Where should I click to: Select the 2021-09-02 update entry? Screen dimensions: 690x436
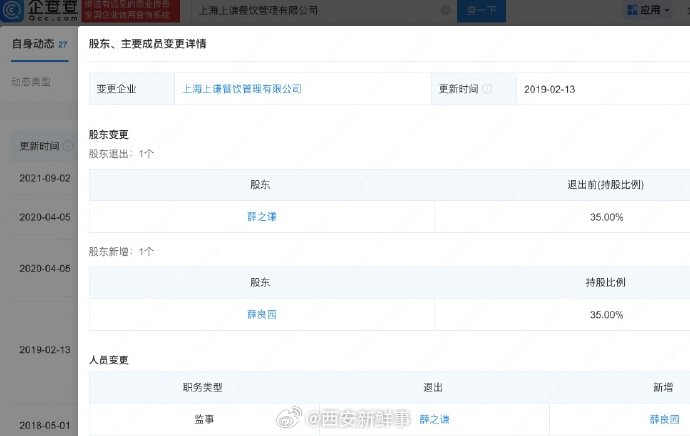(x=44, y=178)
